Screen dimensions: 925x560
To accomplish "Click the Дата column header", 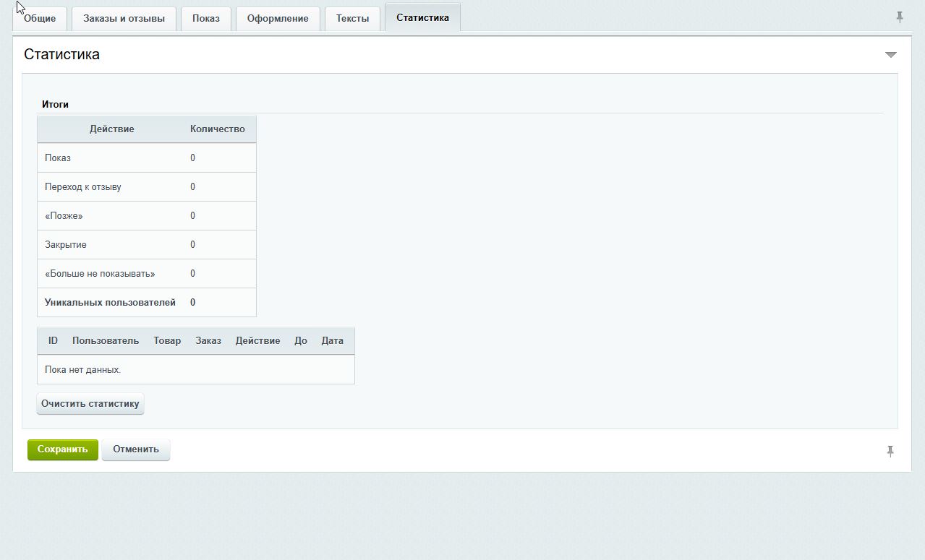I will click(x=333, y=340).
